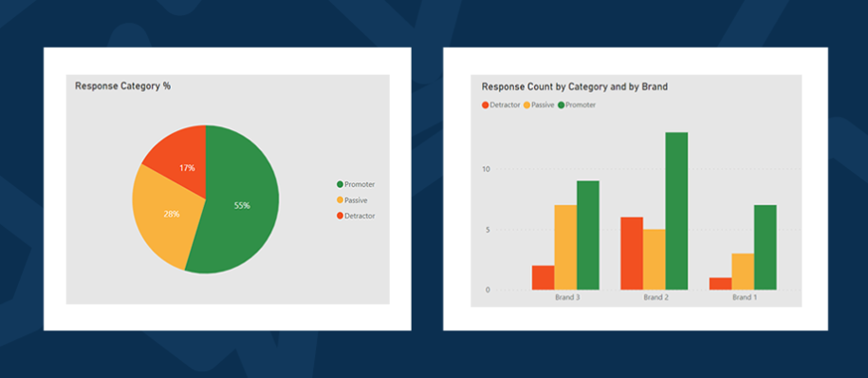Click the 28% pie label
Image resolution: width=868 pixels, height=378 pixels.
[171, 214]
